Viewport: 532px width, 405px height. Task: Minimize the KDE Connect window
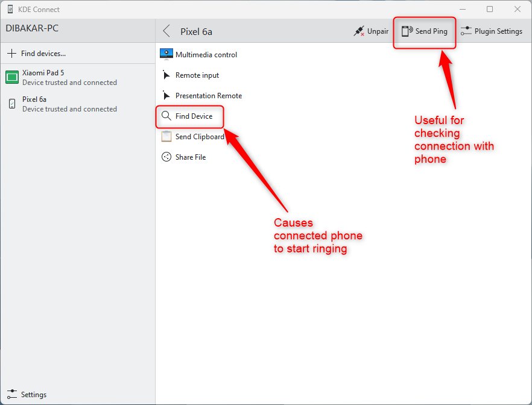tap(462, 9)
